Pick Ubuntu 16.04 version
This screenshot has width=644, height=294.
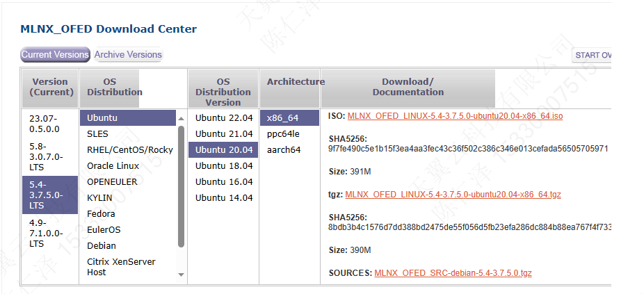click(x=223, y=182)
